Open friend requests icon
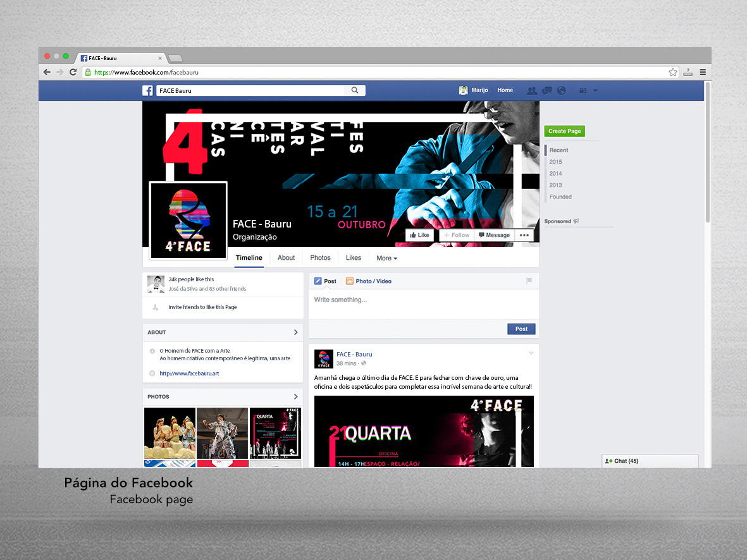The image size is (747, 560). [x=532, y=90]
